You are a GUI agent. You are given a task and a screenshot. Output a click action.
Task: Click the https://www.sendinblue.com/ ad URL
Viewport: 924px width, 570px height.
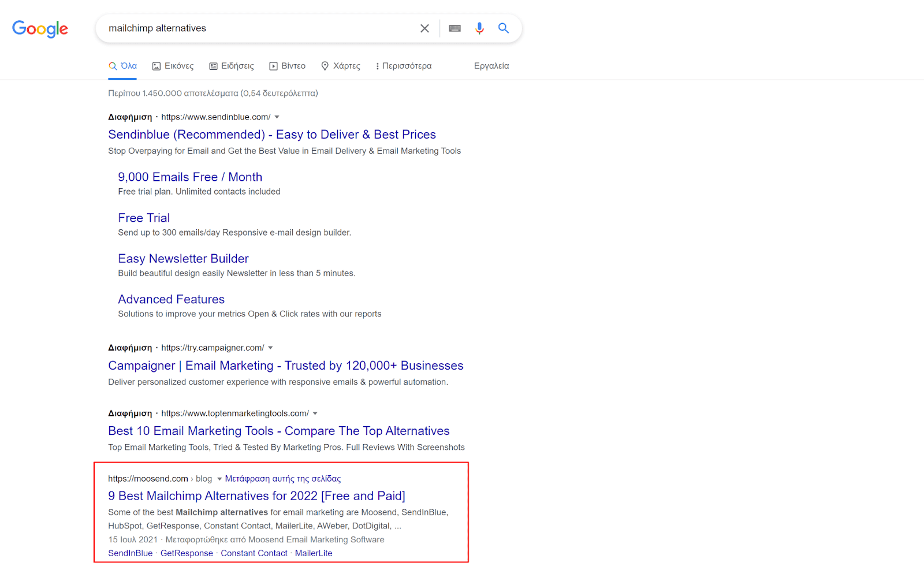[x=216, y=117]
